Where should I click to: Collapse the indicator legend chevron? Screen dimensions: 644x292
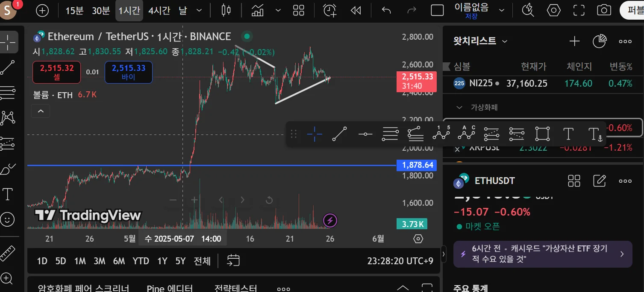41,111
